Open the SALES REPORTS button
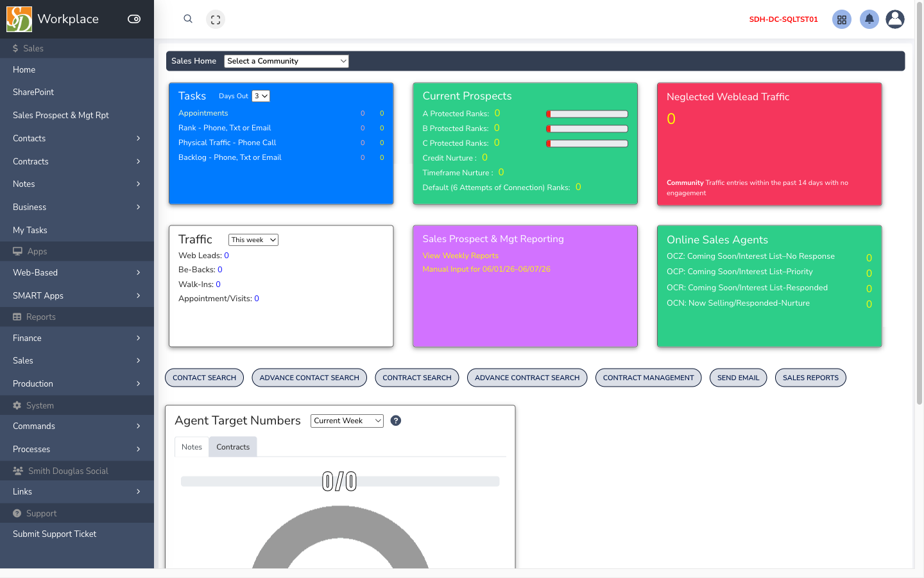 coord(810,378)
